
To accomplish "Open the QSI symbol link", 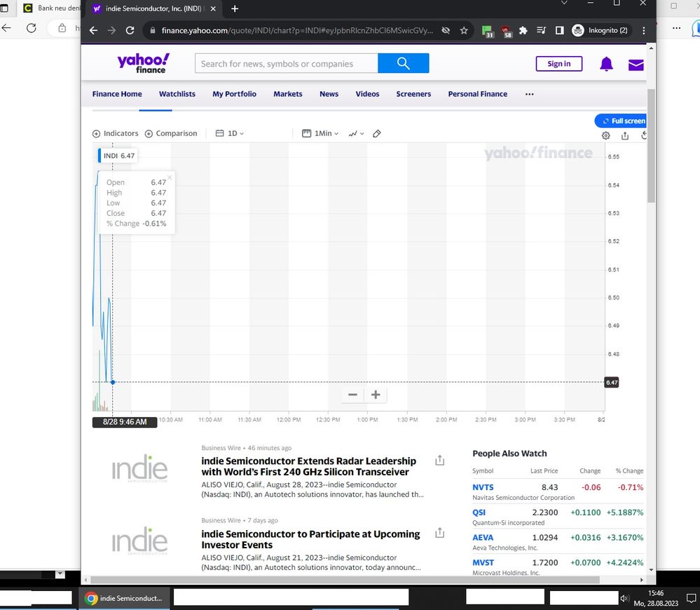I will click(479, 513).
